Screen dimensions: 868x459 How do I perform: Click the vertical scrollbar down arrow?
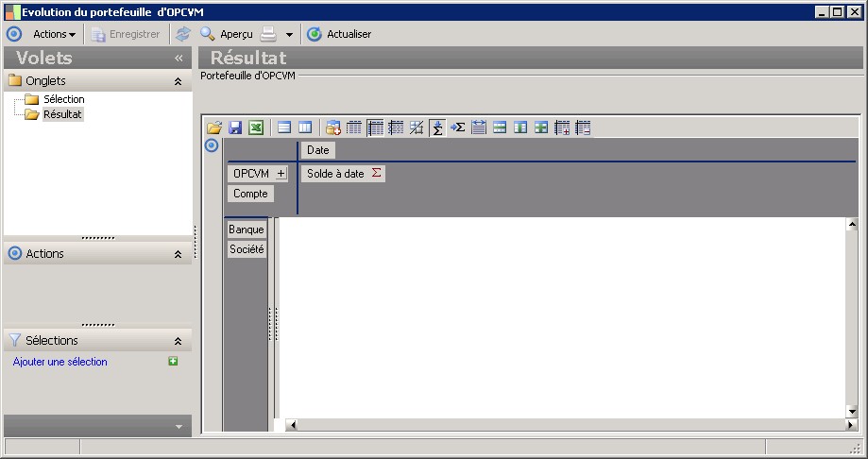click(852, 412)
